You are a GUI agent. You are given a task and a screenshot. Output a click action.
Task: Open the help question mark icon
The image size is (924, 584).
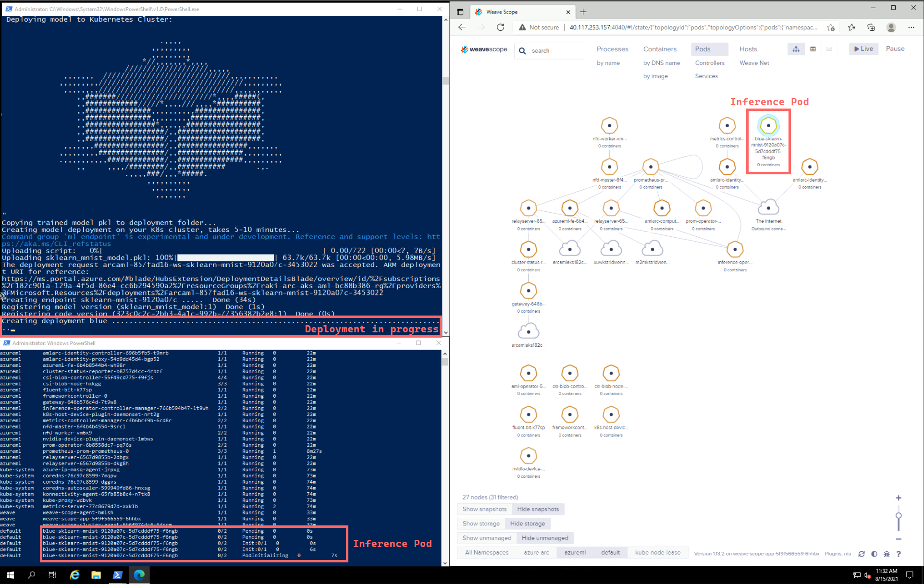pyautogui.click(x=899, y=554)
